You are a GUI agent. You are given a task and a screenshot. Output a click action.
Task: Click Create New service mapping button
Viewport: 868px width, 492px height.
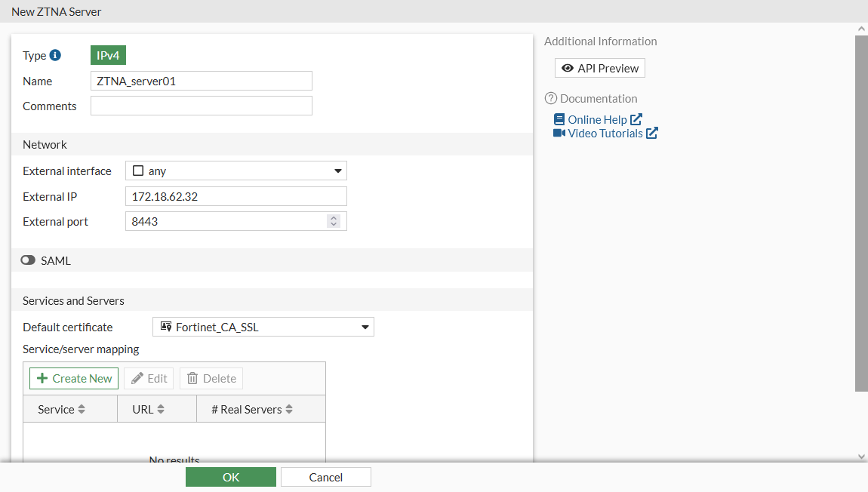[x=74, y=378]
